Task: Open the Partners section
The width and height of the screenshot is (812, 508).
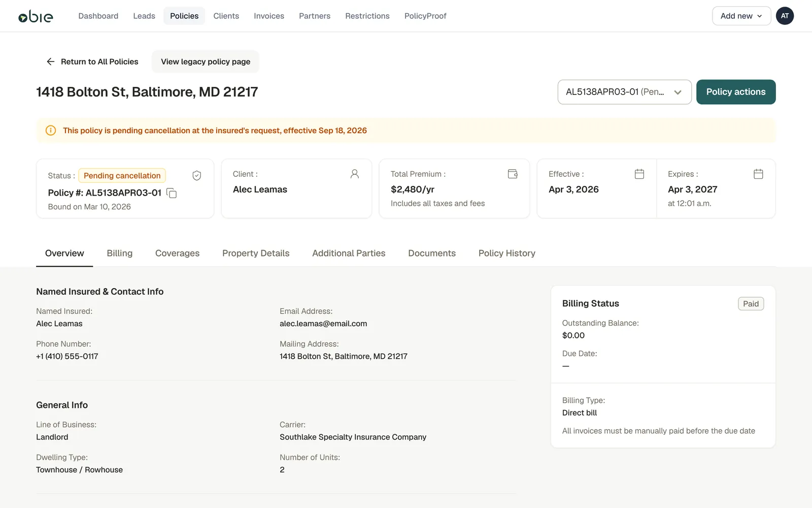Action: click(315, 16)
